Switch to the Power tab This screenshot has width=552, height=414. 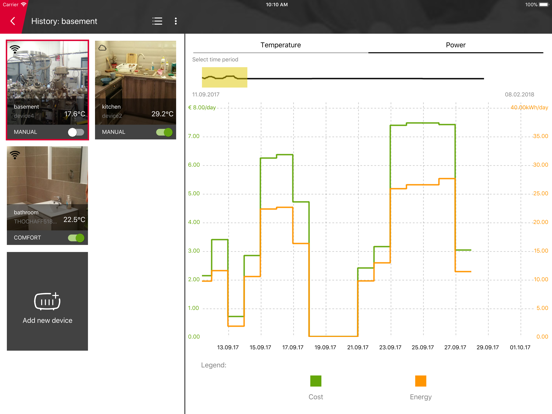[456, 45]
